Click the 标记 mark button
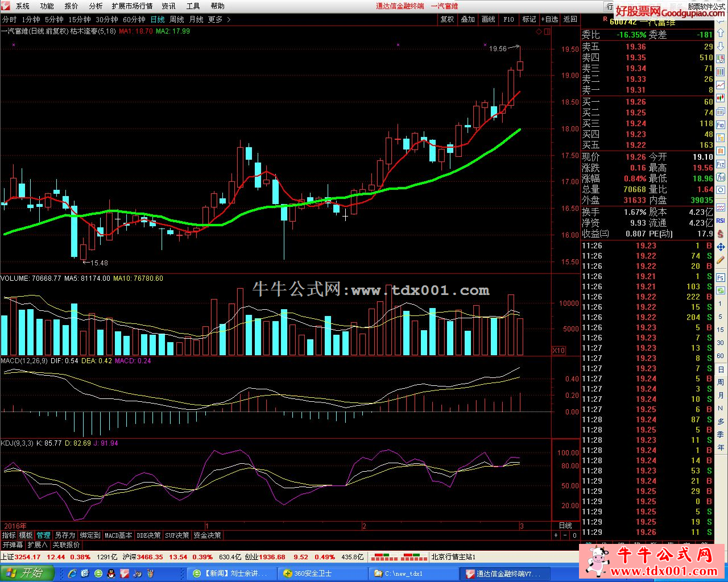 click(x=529, y=19)
